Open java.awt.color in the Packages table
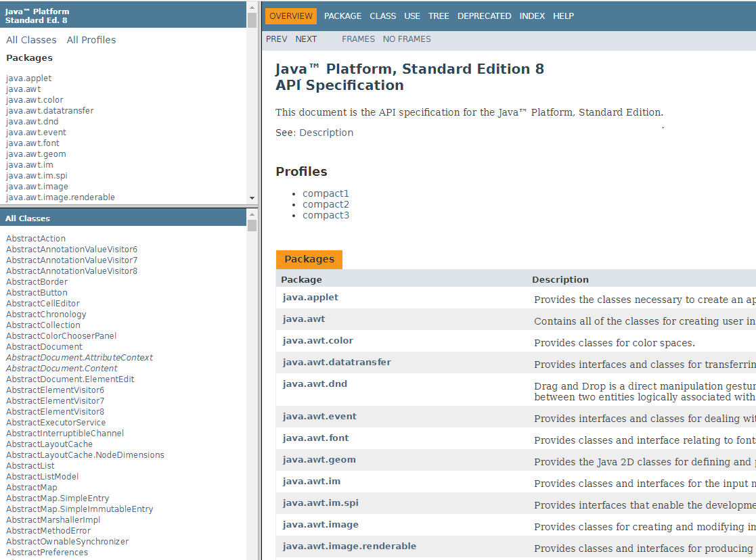756x560 pixels. (x=317, y=341)
